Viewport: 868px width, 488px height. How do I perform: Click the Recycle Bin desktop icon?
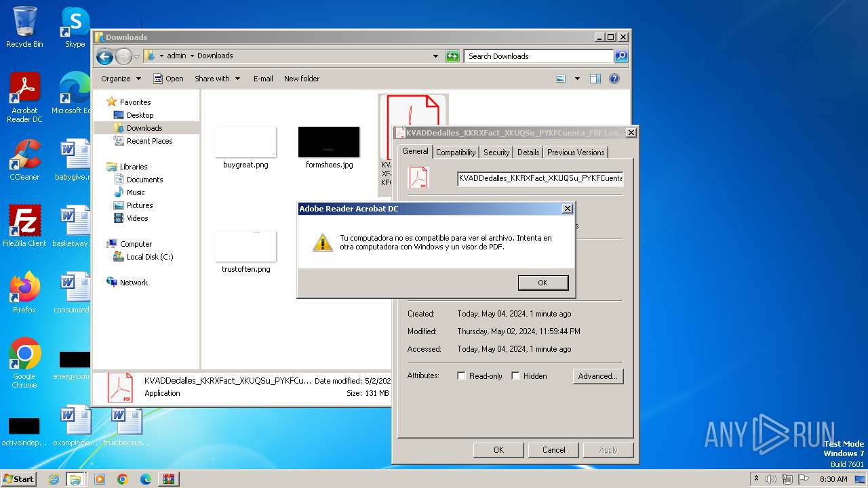click(24, 28)
